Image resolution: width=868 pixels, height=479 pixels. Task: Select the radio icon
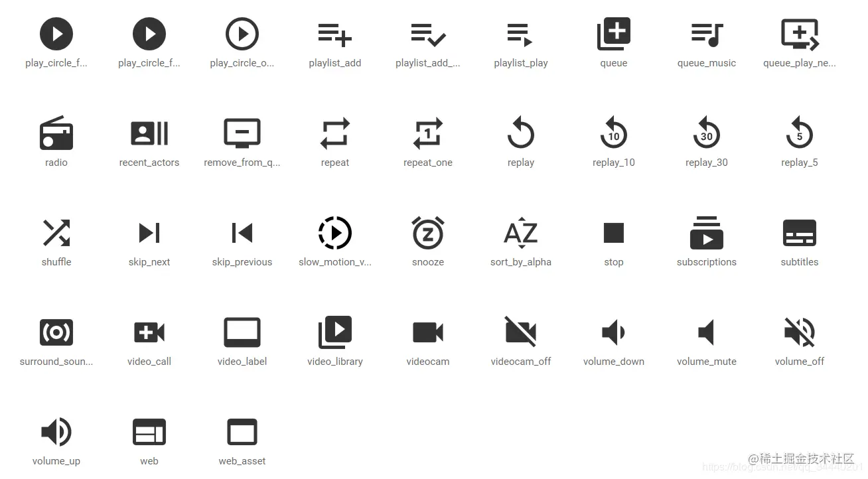pyautogui.click(x=56, y=133)
